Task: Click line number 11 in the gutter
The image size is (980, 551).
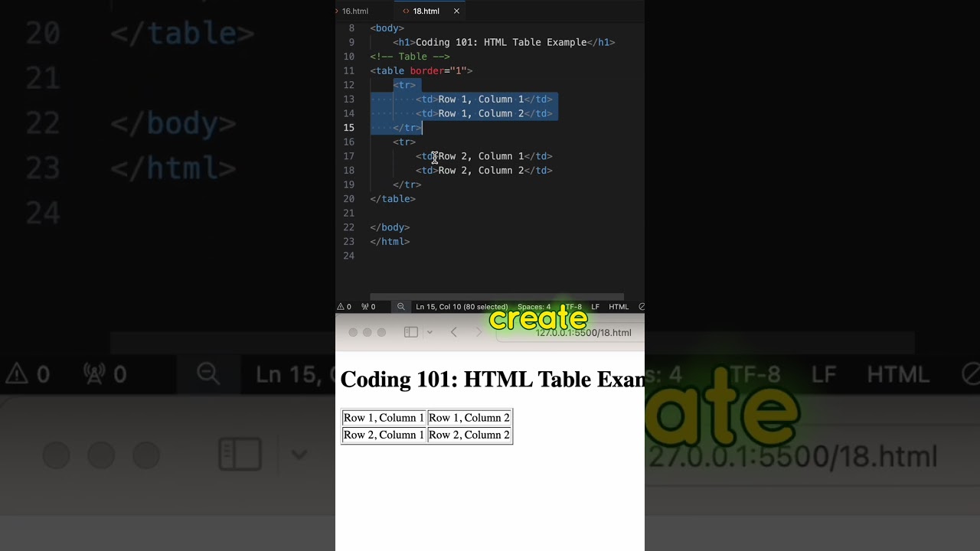Action: 348,70
